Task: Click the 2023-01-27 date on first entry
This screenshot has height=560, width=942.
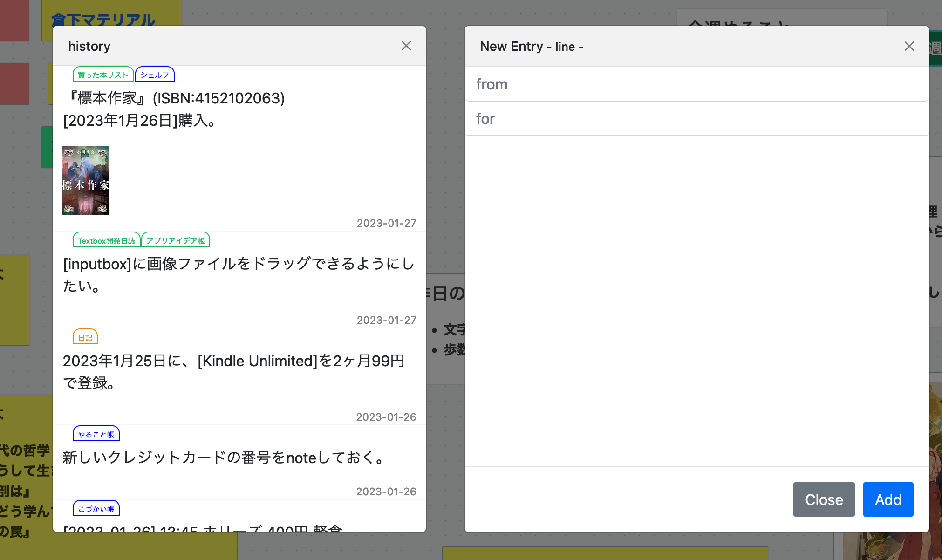Action: pos(386,223)
